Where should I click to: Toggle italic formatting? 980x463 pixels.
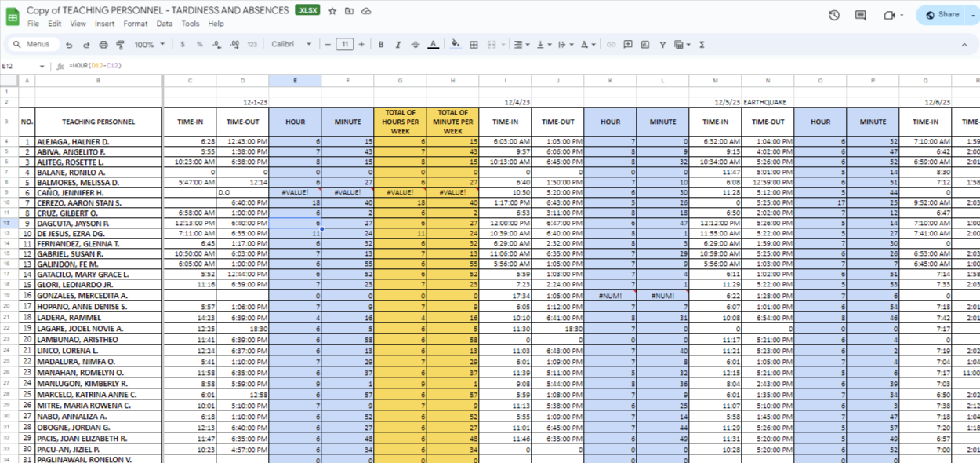398,45
